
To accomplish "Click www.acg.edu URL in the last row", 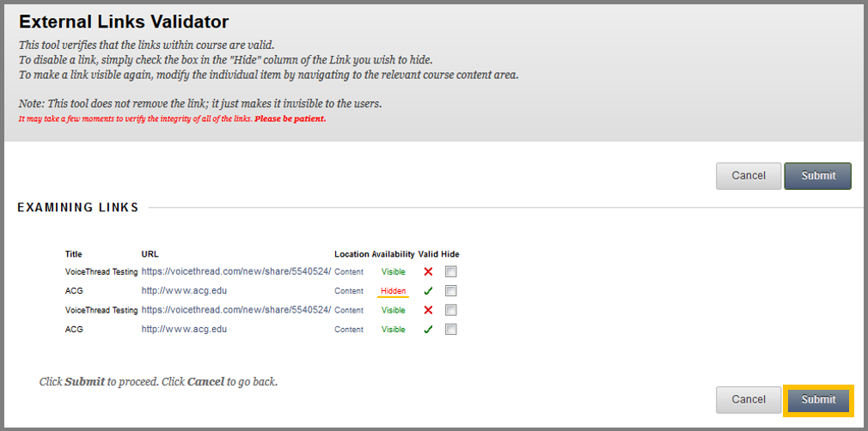I will (184, 329).
